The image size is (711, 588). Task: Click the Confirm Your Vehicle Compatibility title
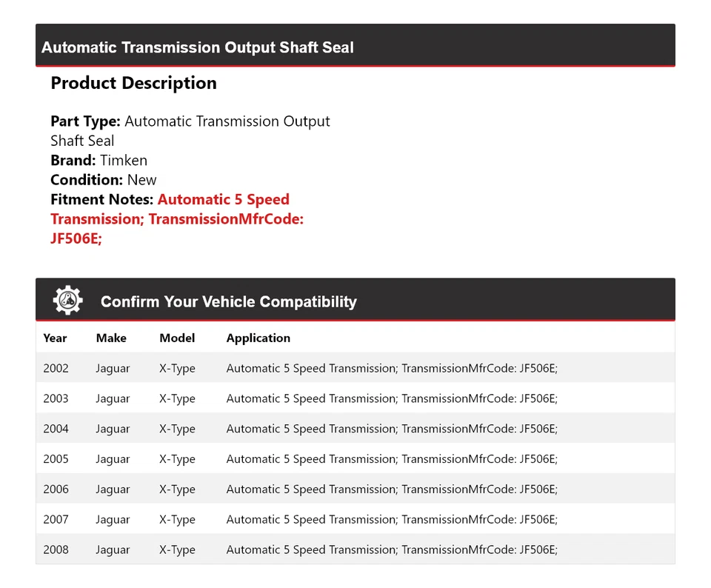coord(228,301)
